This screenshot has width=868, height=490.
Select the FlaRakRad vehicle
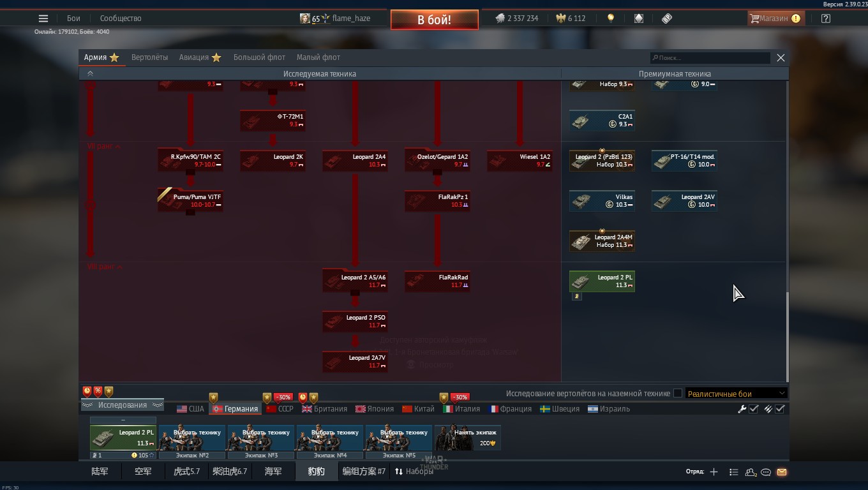437,281
